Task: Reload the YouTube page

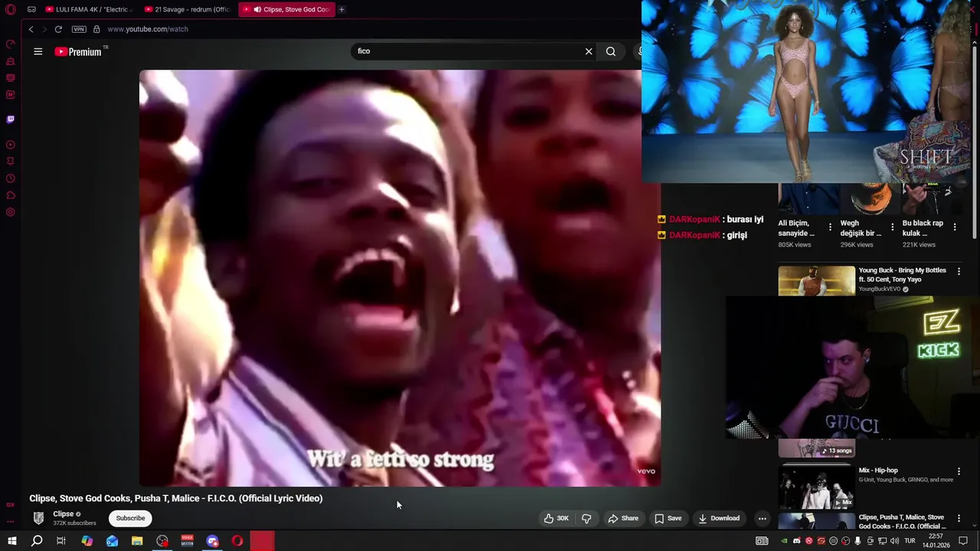Action: (58, 29)
